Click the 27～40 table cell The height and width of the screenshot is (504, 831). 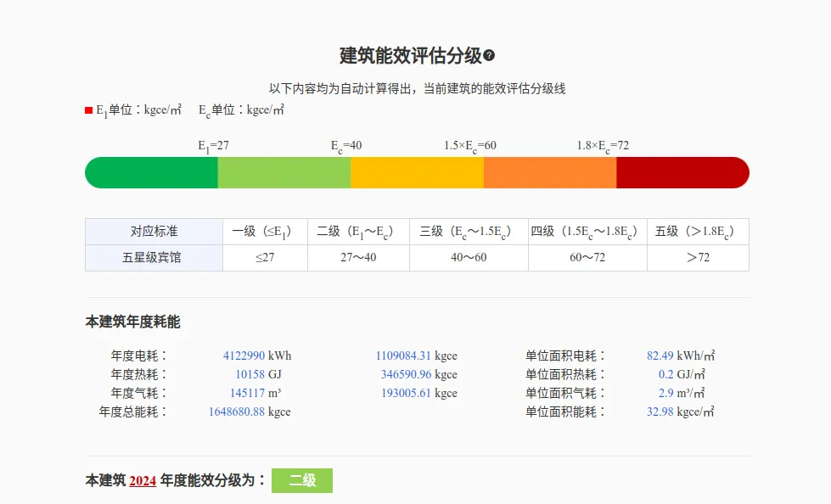358,257
